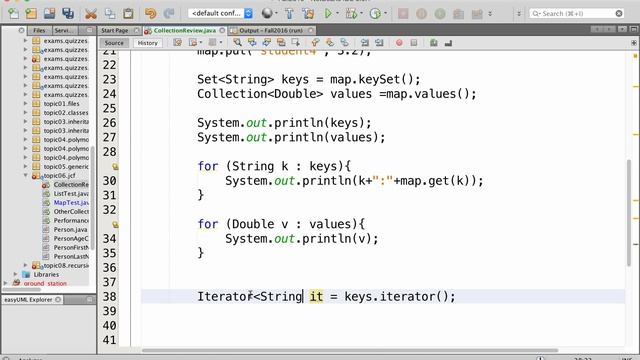Click the Uncomment lines icon
Screen dimensions: 640x360
pos(448,42)
